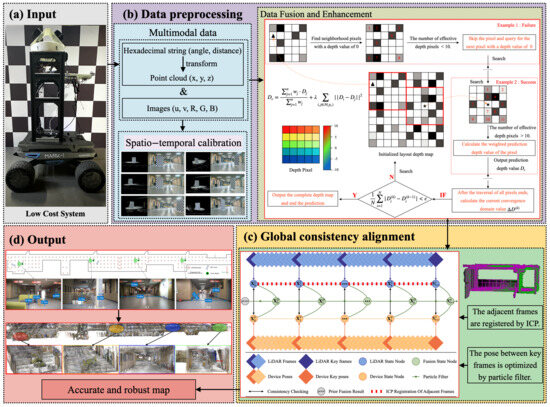Click the Device Poses legend diamond icon
The image size is (550, 407).
256,376
